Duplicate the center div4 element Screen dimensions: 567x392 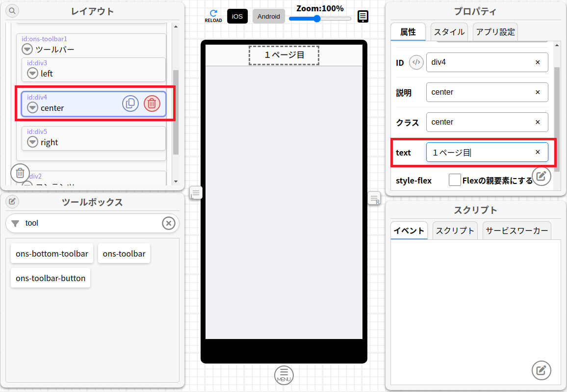point(130,104)
